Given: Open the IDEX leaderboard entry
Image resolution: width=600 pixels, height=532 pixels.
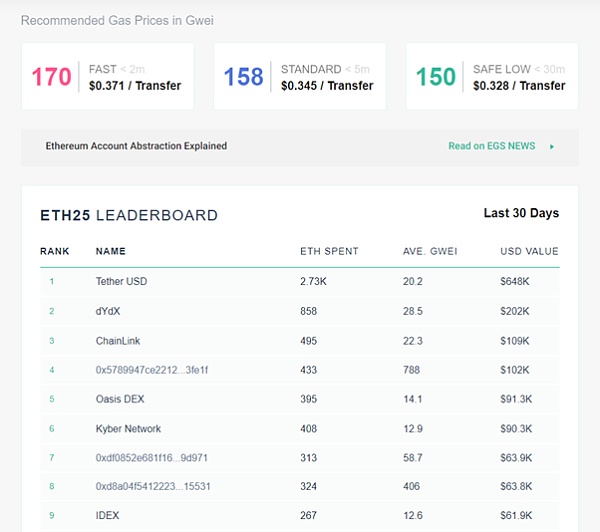Looking at the screenshot, I should 108,515.
